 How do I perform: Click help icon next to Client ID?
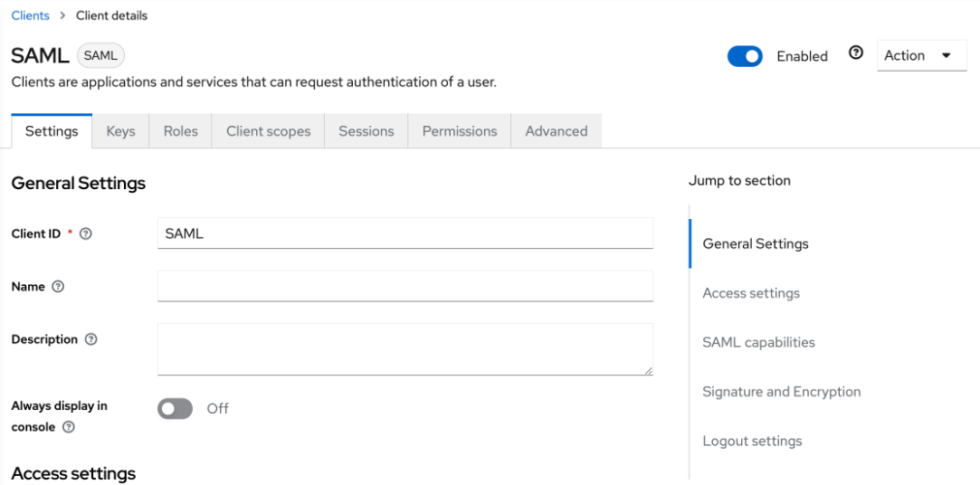coord(86,233)
